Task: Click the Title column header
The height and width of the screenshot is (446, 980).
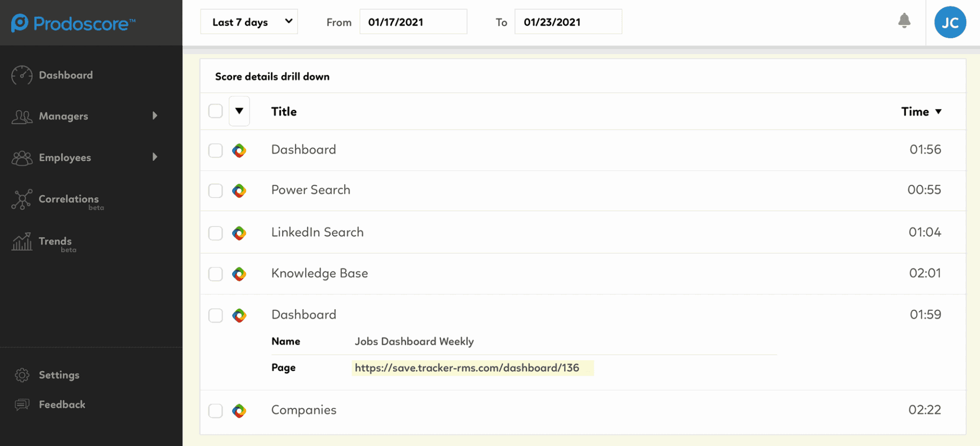Action: [x=284, y=112]
